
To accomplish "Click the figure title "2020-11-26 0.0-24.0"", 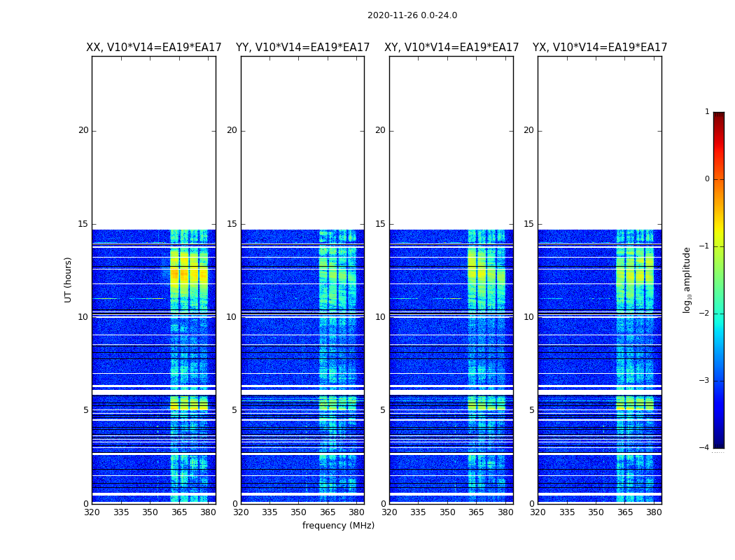I will click(412, 15).
